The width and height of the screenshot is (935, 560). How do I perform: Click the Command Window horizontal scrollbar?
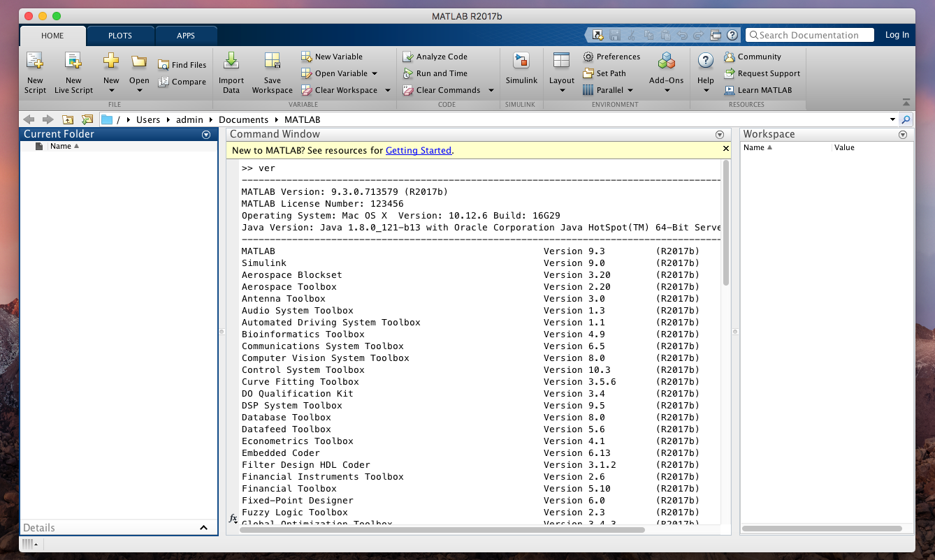pyautogui.click(x=442, y=529)
